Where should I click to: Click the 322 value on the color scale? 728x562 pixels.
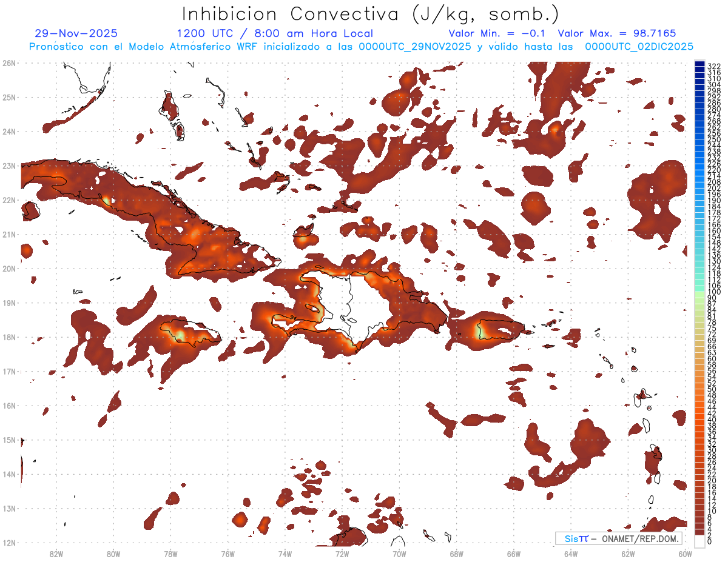(713, 65)
